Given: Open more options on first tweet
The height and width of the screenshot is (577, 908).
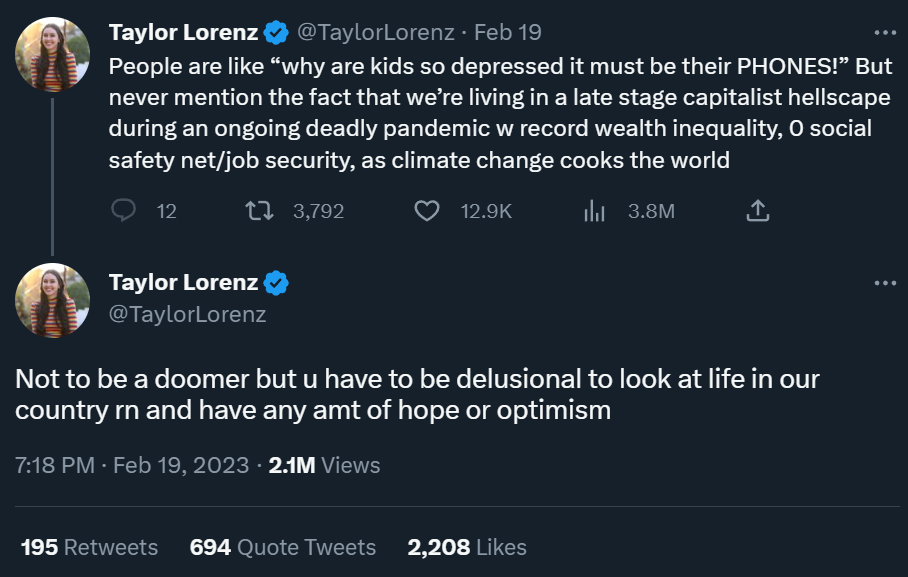Looking at the screenshot, I should coord(885,32).
